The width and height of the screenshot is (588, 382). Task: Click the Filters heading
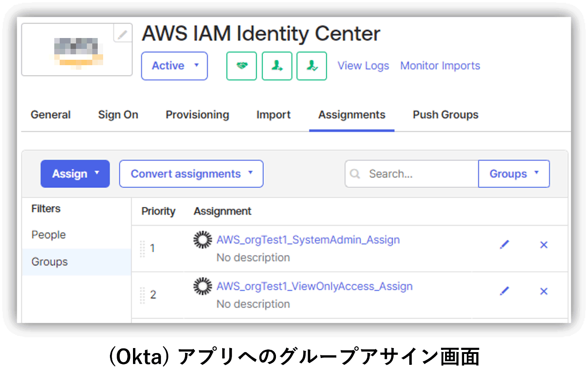(x=46, y=209)
